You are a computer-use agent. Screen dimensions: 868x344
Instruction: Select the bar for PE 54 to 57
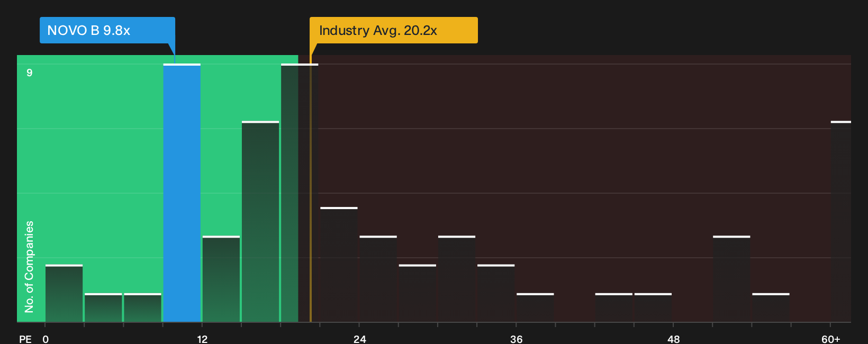771,308
